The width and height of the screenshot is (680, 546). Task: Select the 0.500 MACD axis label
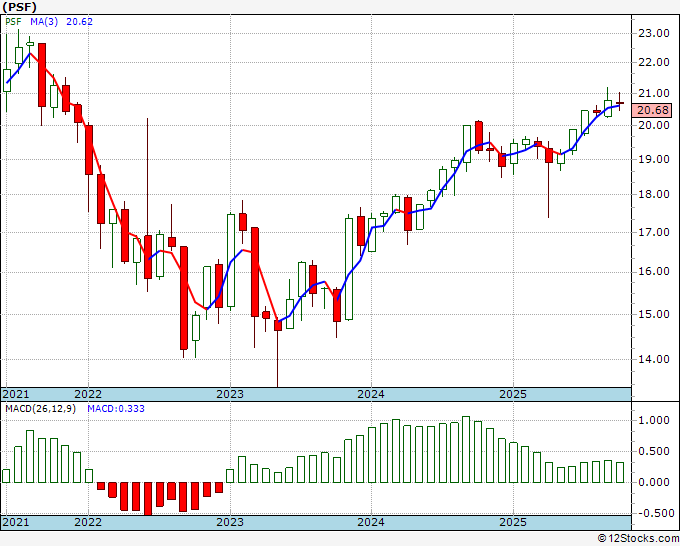(x=654, y=451)
